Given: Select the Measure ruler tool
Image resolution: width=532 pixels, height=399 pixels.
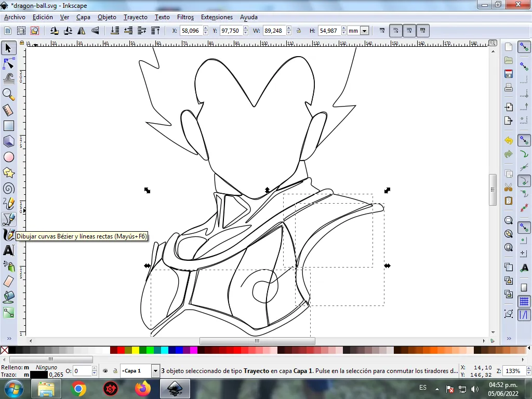Looking at the screenshot, I should pos(8,110).
